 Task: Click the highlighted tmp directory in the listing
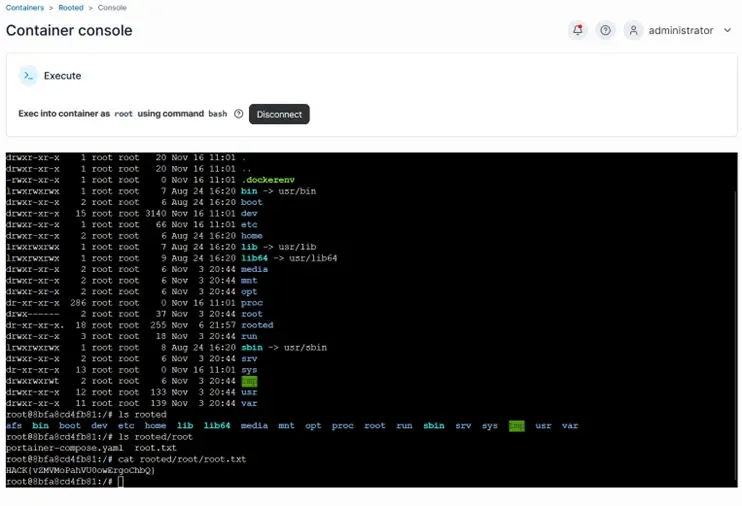point(249,380)
